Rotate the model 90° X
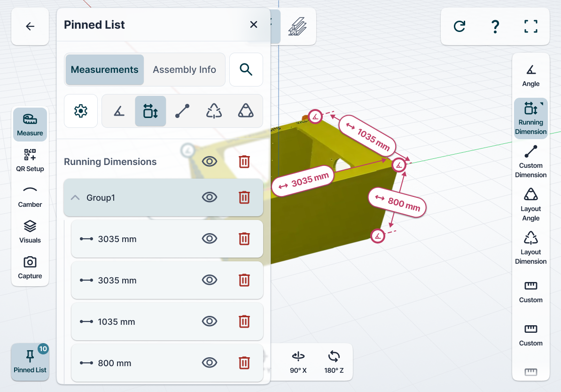 tap(298, 362)
